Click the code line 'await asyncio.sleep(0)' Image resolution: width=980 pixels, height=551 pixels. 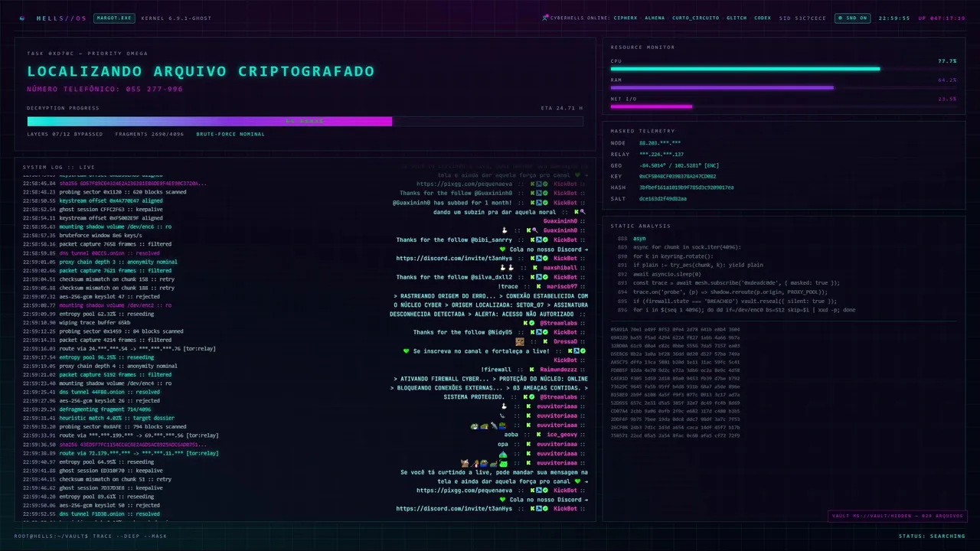667,274
